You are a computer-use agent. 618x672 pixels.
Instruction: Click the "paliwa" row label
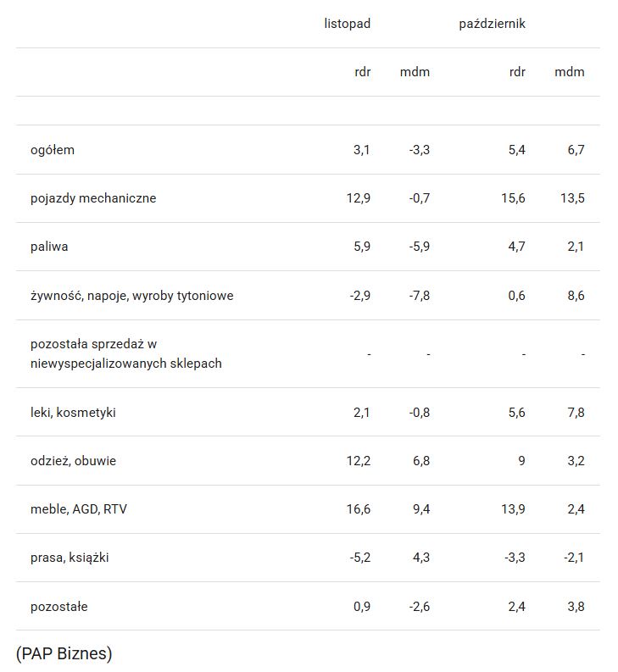click(x=49, y=247)
